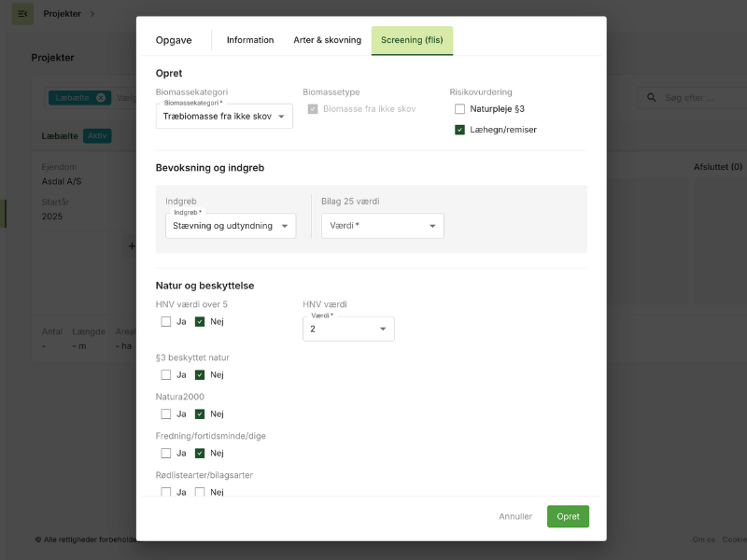This screenshot has height=560, width=747.
Task: Click the 2025 Startår value
Action: tap(52, 217)
